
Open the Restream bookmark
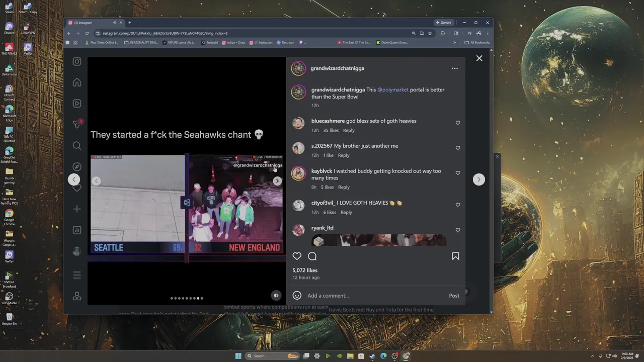[285, 43]
